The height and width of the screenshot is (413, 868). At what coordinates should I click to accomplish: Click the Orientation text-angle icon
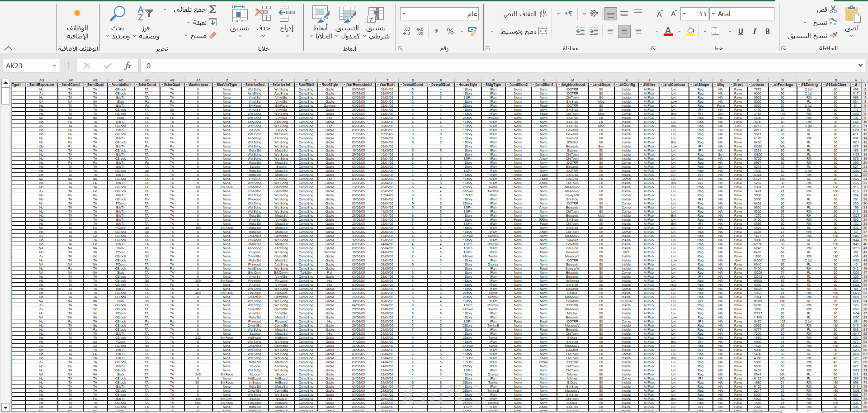click(594, 14)
